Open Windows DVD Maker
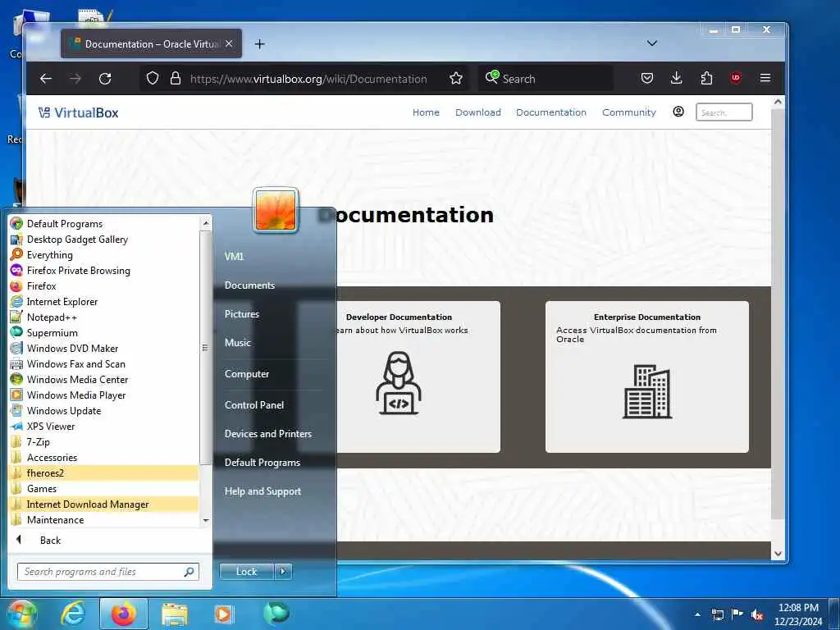The width and height of the screenshot is (840, 630). [104, 348]
